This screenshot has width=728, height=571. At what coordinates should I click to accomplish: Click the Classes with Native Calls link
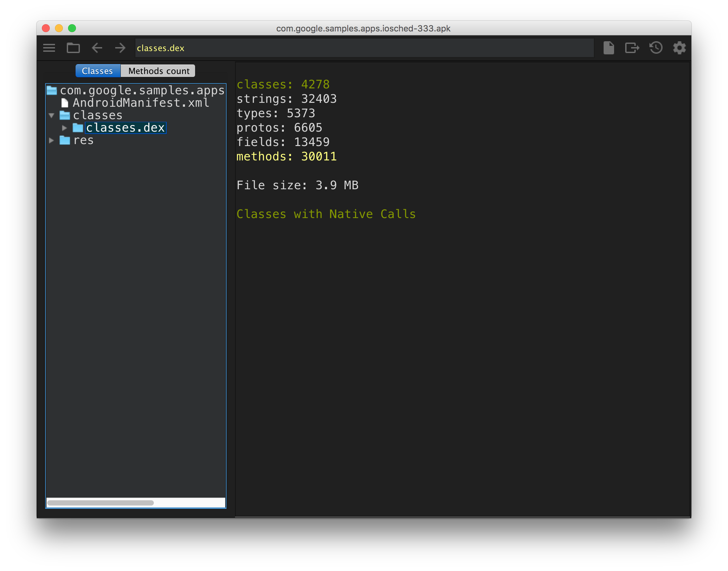(x=326, y=214)
